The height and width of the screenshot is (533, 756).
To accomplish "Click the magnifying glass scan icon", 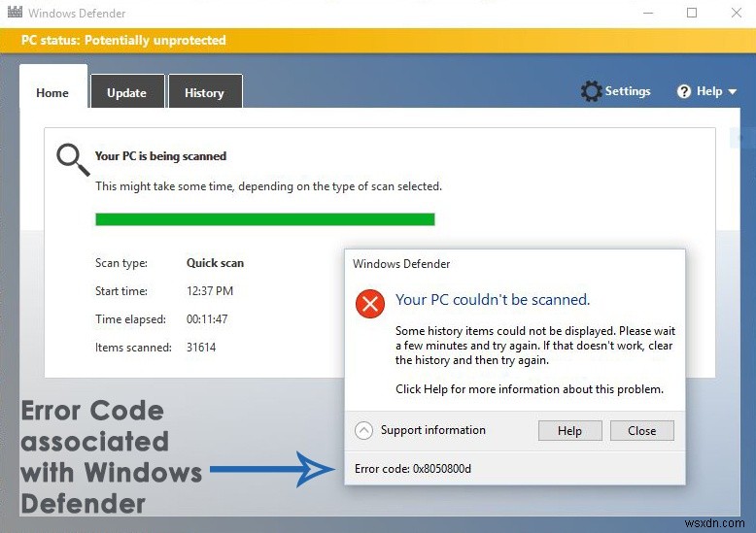I will point(73,159).
